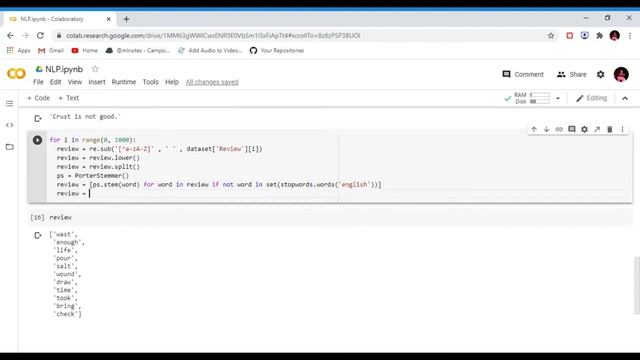Image resolution: width=640 pixels, height=360 pixels.
Task: Open more cell actions menu
Action: [x=622, y=129]
